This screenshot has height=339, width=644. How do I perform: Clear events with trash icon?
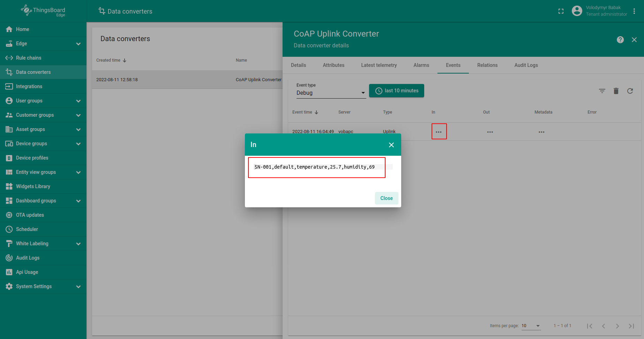(616, 91)
